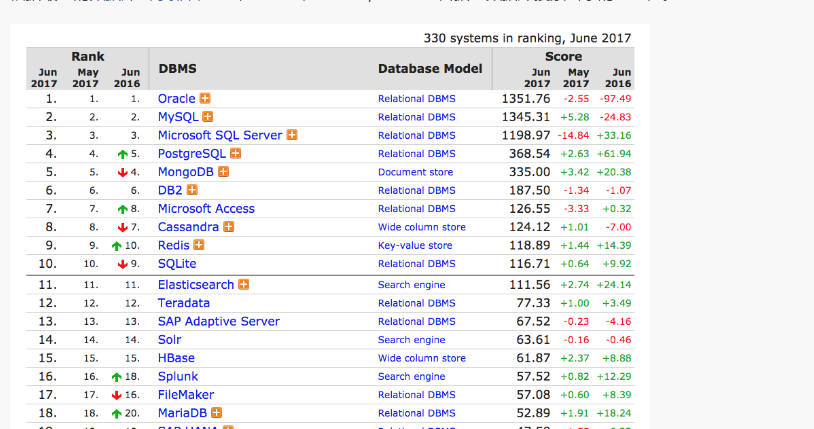Screen dimensions: 814x429
Task: Click the DBMS column header
Action: 178,69
